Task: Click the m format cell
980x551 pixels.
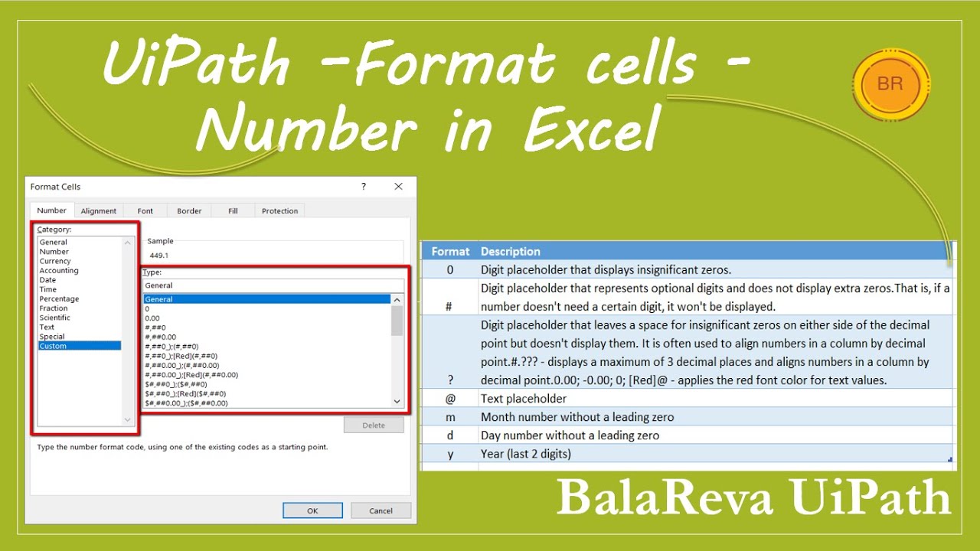Action: pos(450,417)
